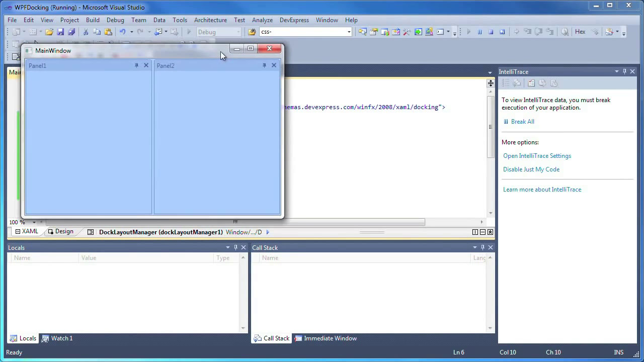Click the New Project toolbar icon
644x362 pixels.
tap(16, 32)
